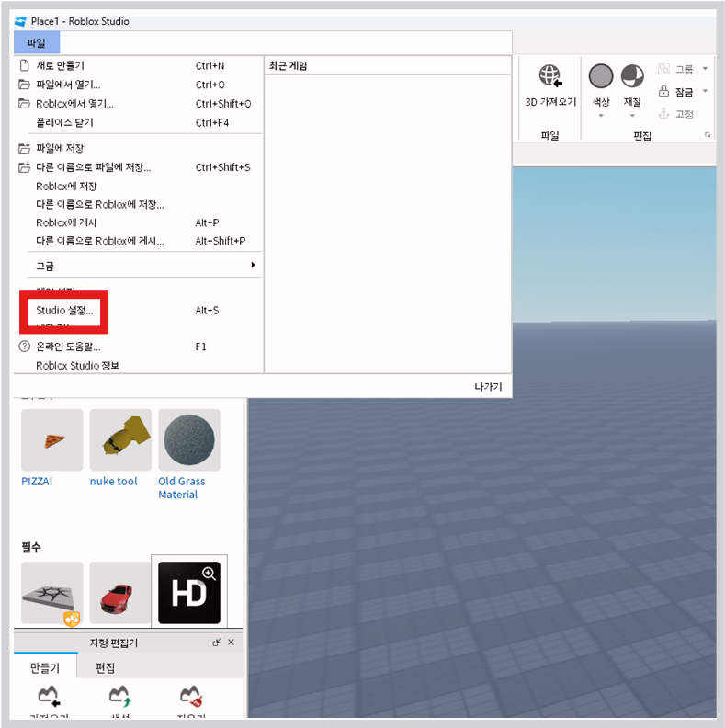Click the 파일 menu tab

pyautogui.click(x=37, y=42)
